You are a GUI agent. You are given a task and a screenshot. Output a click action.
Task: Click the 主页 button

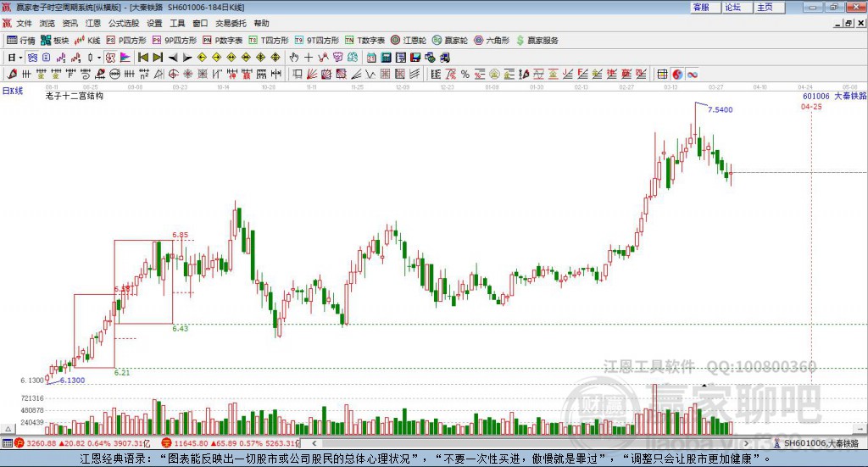pyautogui.click(x=770, y=7)
